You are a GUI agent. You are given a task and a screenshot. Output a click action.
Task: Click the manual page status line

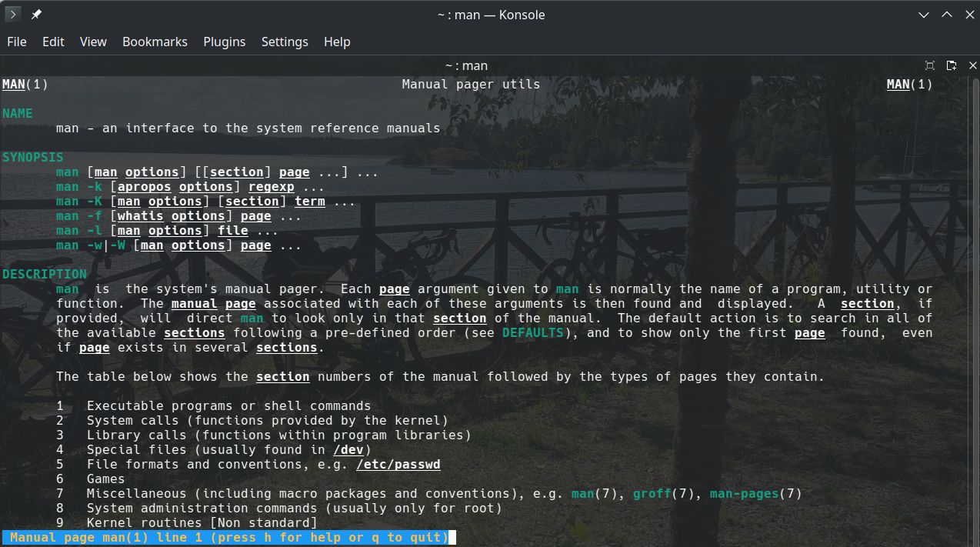(x=228, y=538)
